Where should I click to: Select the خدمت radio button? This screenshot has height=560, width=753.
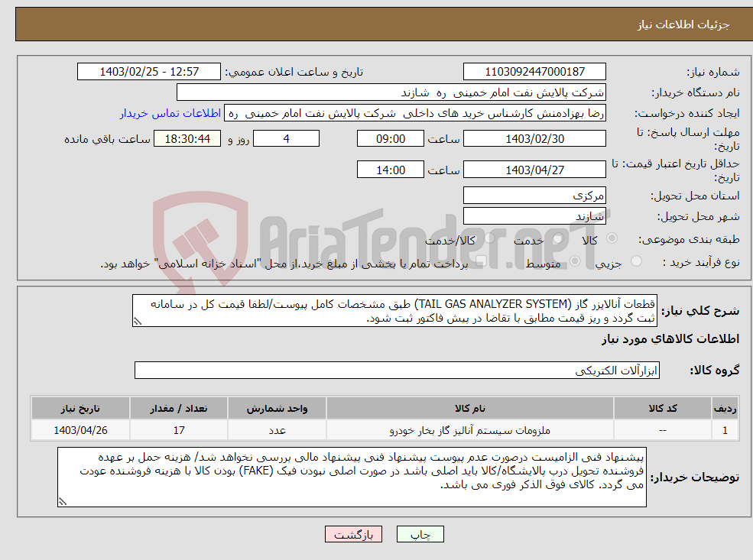click(557, 238)
